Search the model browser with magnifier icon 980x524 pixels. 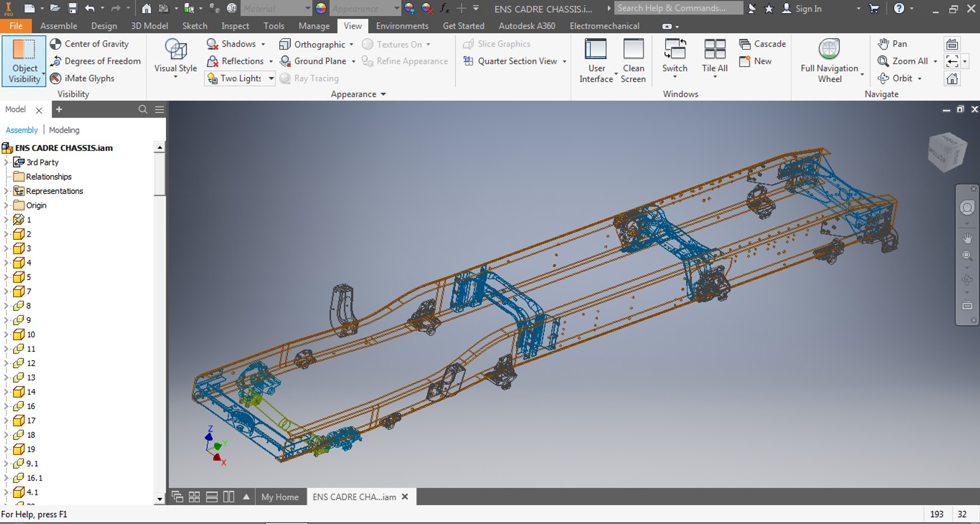tap(143, 109)
